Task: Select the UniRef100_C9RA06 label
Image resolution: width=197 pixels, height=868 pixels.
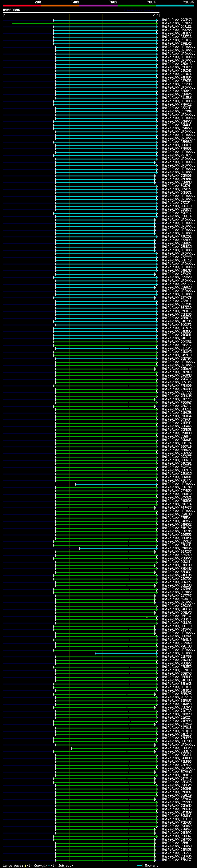Action: pos(177,369)
